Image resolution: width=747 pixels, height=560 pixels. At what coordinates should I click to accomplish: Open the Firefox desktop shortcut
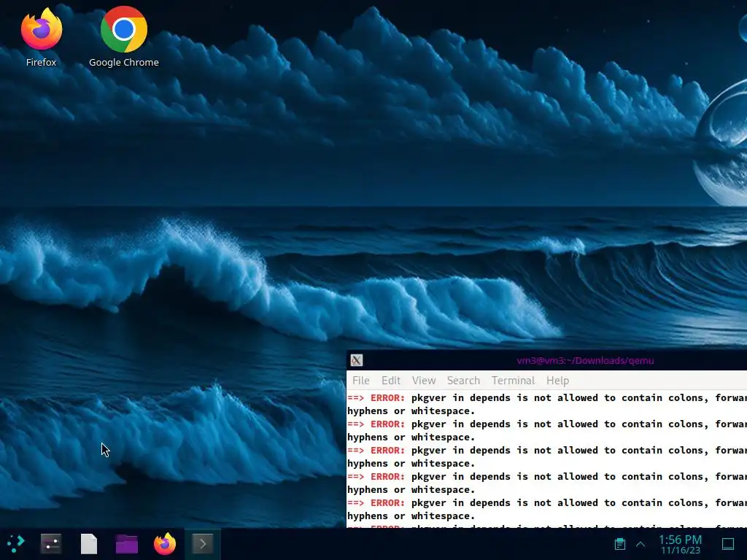(42, 37)
